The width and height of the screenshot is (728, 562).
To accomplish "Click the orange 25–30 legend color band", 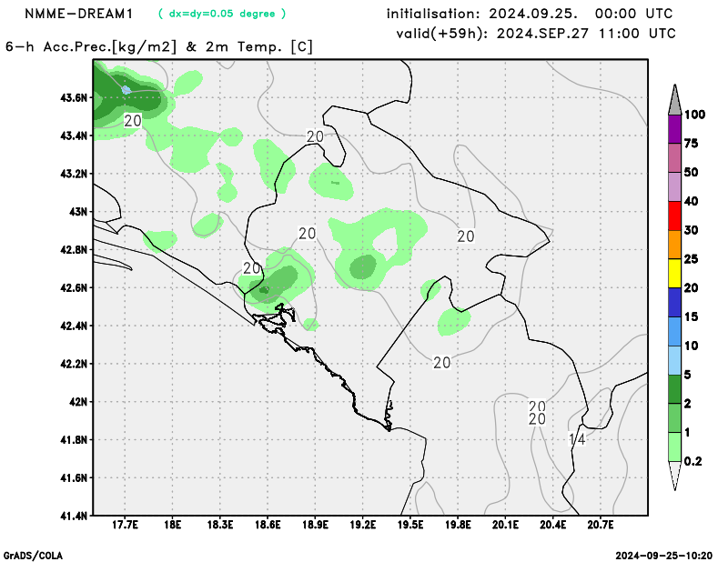I will (x=674, y=245).
